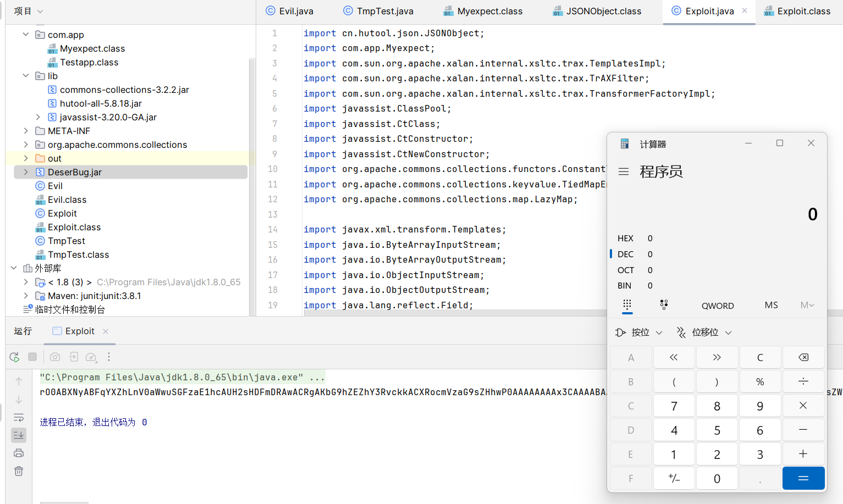Click the left shift << key
The height and width of the screenshot is (504, 843).
674,357
